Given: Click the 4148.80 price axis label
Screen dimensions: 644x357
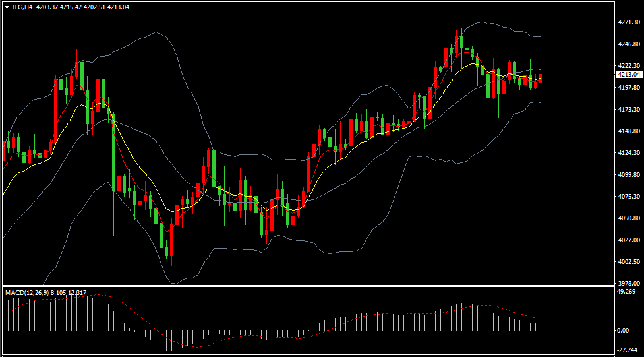Looking at the screenshot, I should click(x=629, y=131).
